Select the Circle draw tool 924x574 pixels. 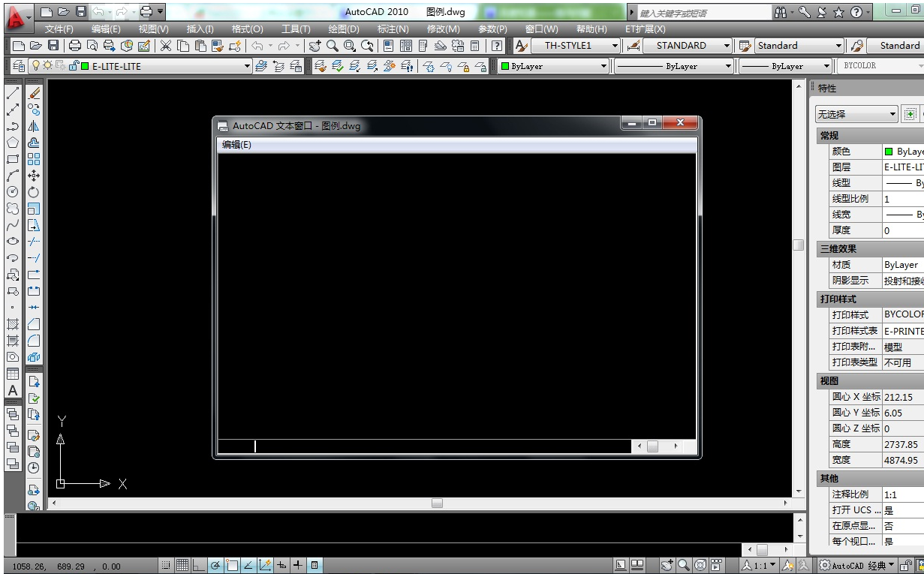(12, 191)
